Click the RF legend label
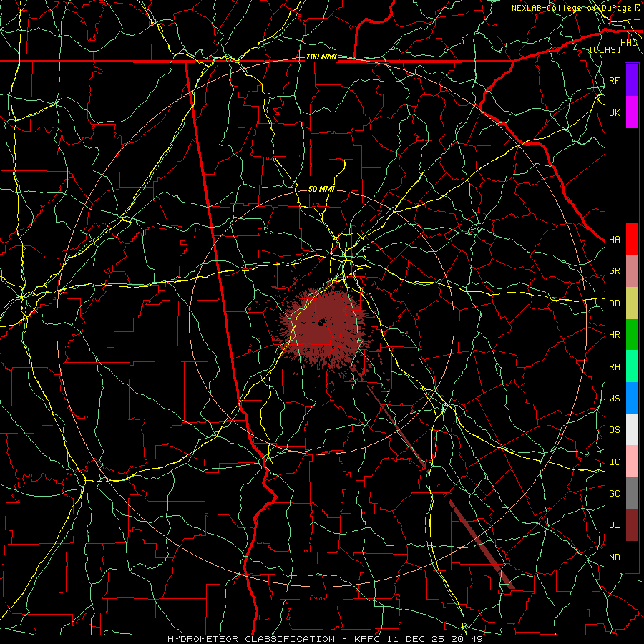Viewport: 644px width, 644px height. click(614, 80)
